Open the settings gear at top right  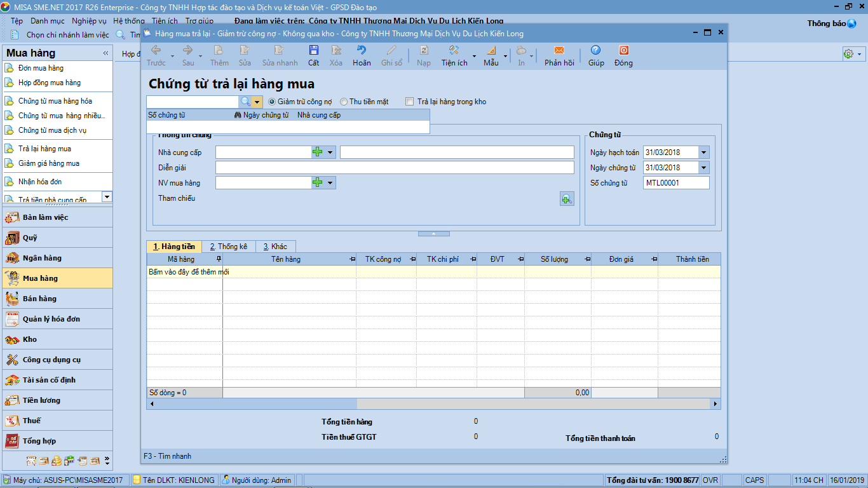coord(848,54)
